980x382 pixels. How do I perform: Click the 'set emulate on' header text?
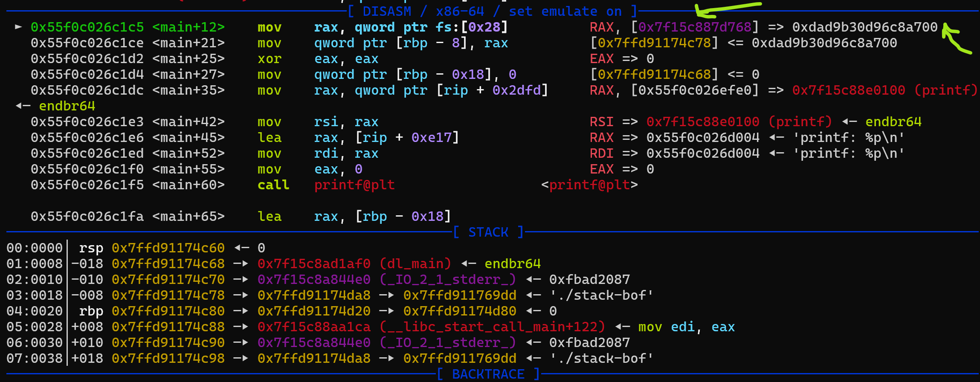pos(565,11)
